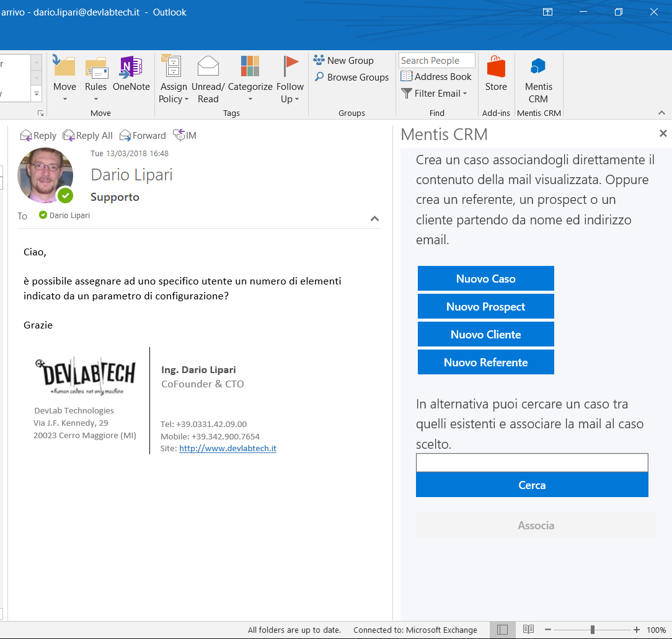Send message to OneNote

(x=131, y=74)
